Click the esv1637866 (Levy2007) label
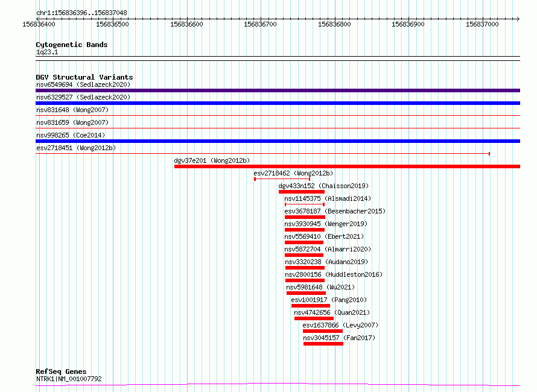 340,325
